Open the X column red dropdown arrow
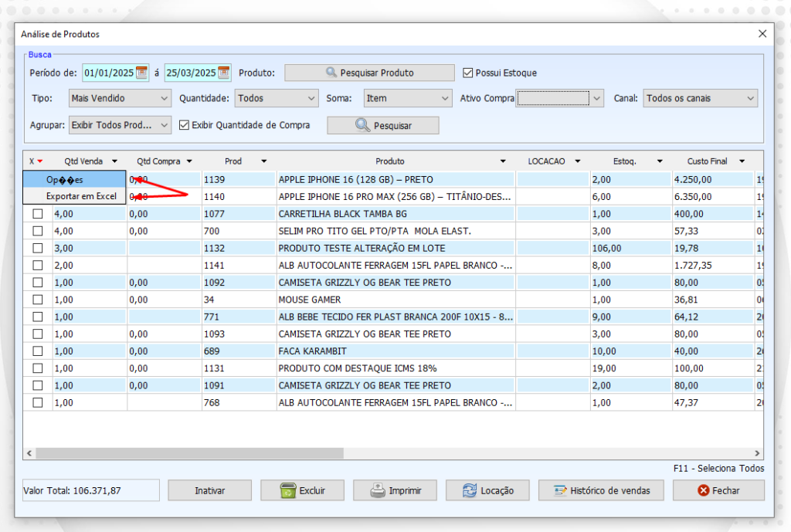The image size is (791, 532). (40, 161)
